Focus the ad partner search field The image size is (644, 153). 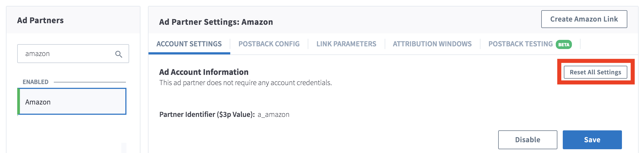pos(67,54)
